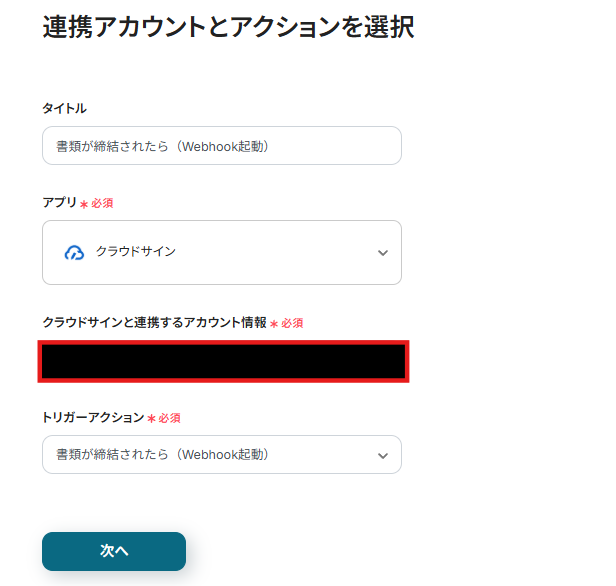
Task: Expand the アプリ dropdown chevron arrow
Action: click(382, 253)
